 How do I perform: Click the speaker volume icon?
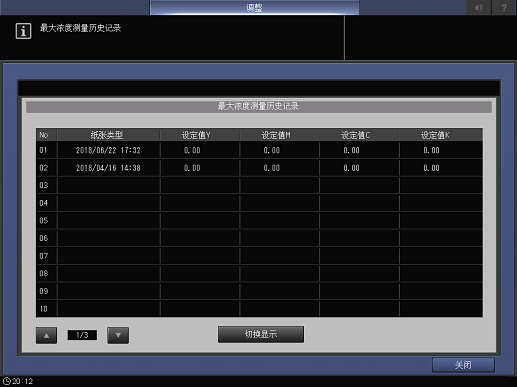coord(479,7)
